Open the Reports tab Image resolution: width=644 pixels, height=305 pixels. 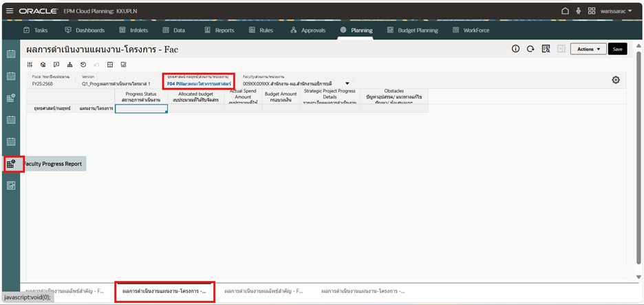219,30
